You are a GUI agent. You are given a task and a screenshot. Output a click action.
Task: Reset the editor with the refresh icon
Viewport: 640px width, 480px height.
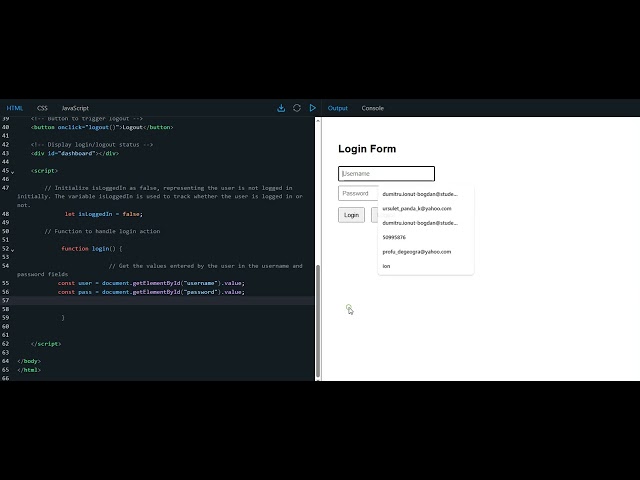[x=297, y=108]
